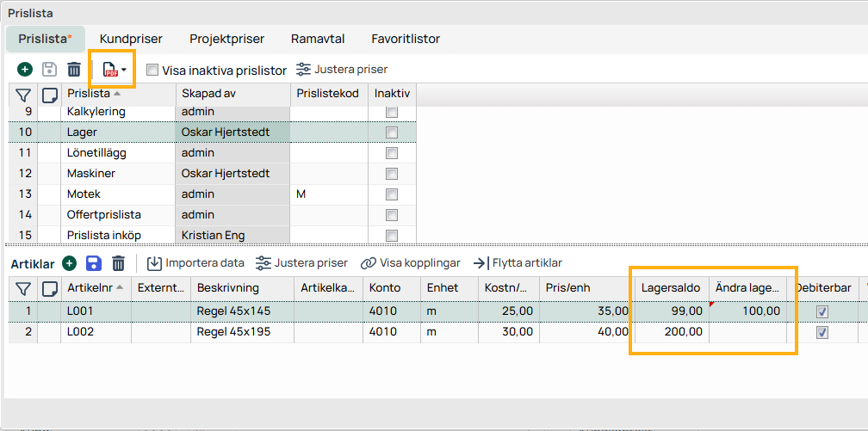Click Flytta artiklar button
The height and width of the screenshot is (431, 868).
[517, 263]
